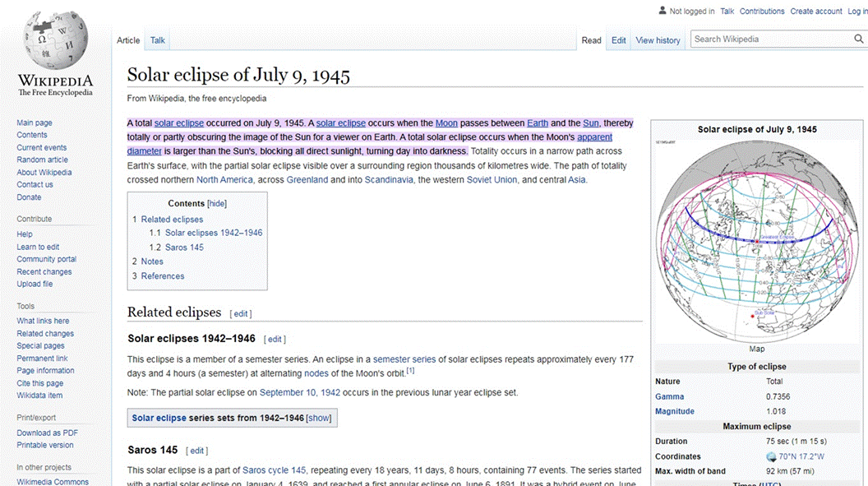This screenshot has width=868, height=486.
Task: Click the Permanent link tool
Action: (42, 359)
